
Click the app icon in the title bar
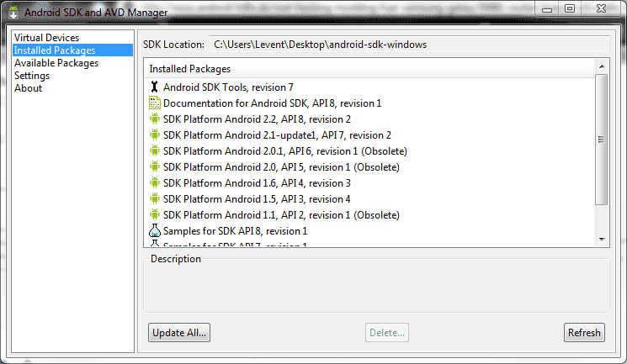click(13, 12)
